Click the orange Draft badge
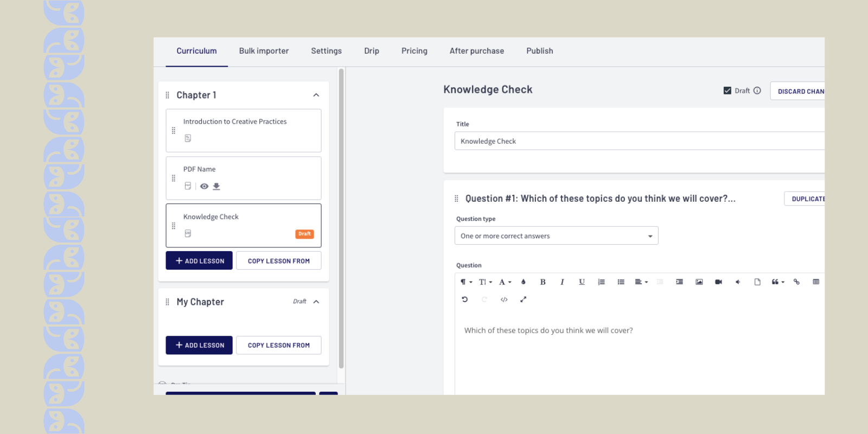Viewport: 868px width, 434px height. [304, 234]
